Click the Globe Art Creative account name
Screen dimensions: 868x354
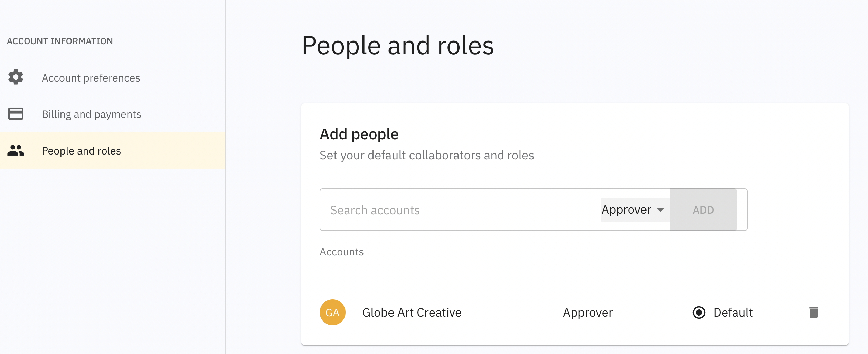[x=412, y=312]
